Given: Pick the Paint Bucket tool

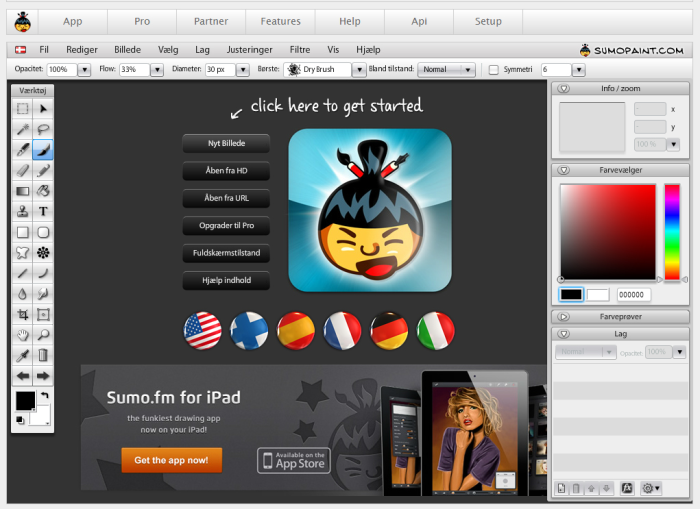Looking at the screenshot, I should pyautogui.click(x=43, y=191).
